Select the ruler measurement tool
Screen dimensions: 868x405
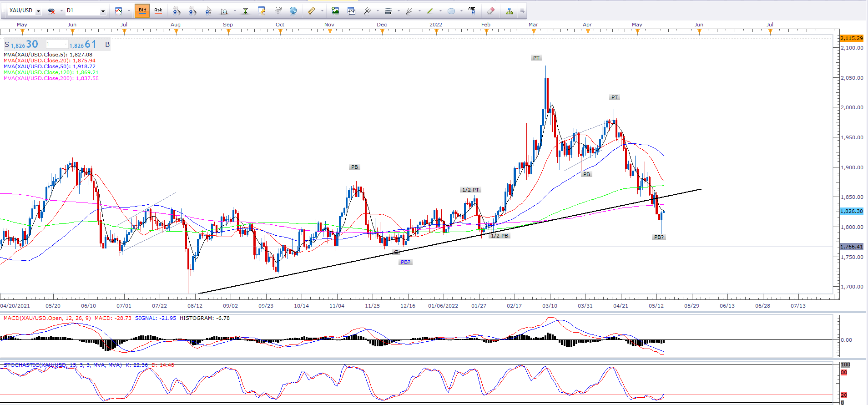(312, 10)
